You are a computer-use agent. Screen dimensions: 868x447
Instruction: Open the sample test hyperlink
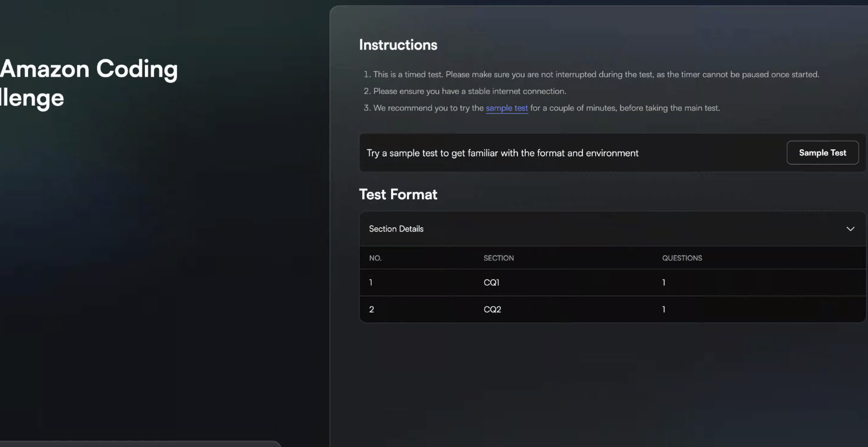506,108
